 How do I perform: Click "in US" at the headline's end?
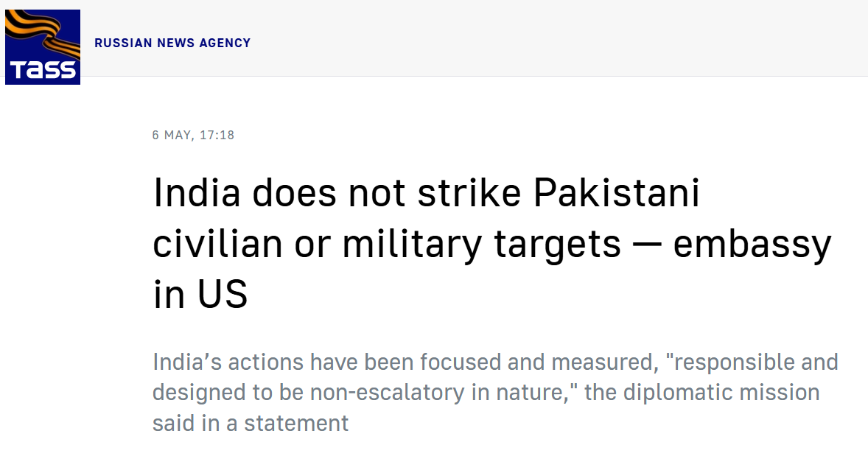(x=200, y=294)
